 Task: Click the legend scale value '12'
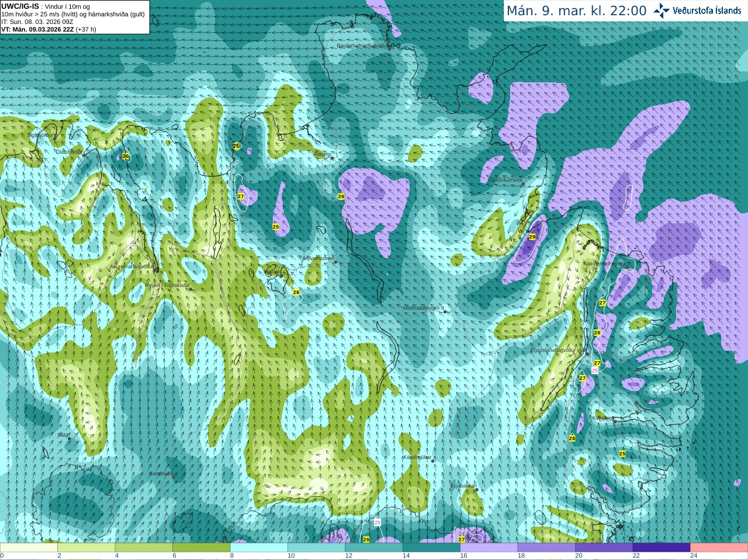[348, 556]
